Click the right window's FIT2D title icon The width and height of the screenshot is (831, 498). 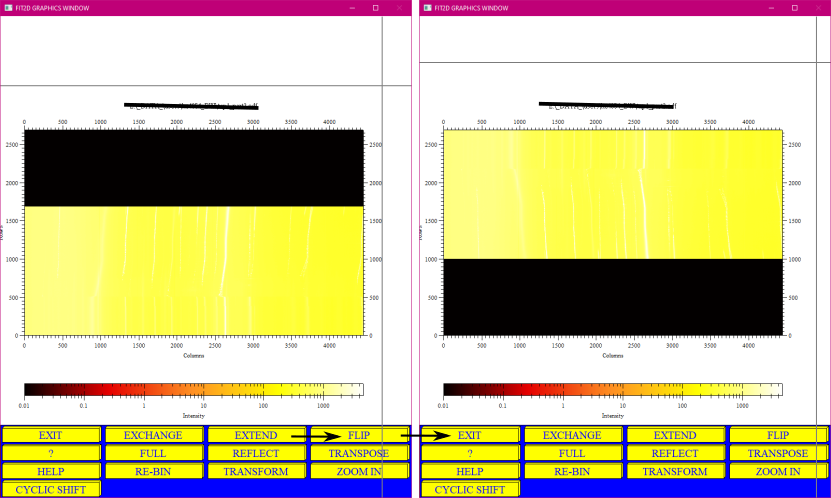coord(428,8)
